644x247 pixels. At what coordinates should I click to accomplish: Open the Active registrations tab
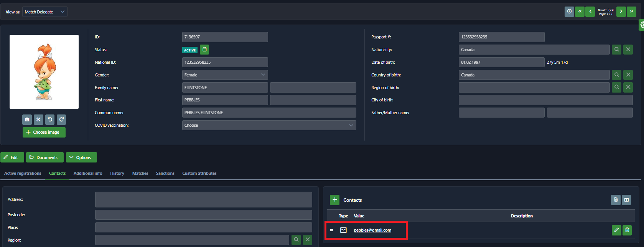click(x=23, y=173)
